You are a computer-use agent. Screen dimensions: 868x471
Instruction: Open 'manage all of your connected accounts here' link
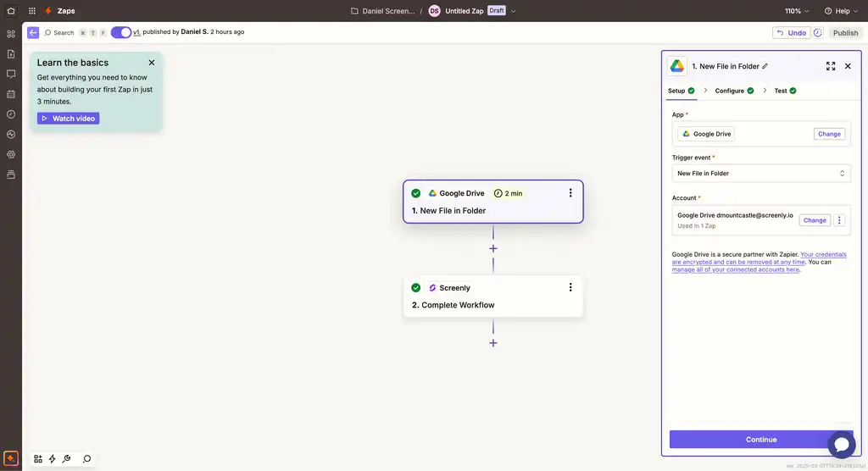tap(736, 269)
